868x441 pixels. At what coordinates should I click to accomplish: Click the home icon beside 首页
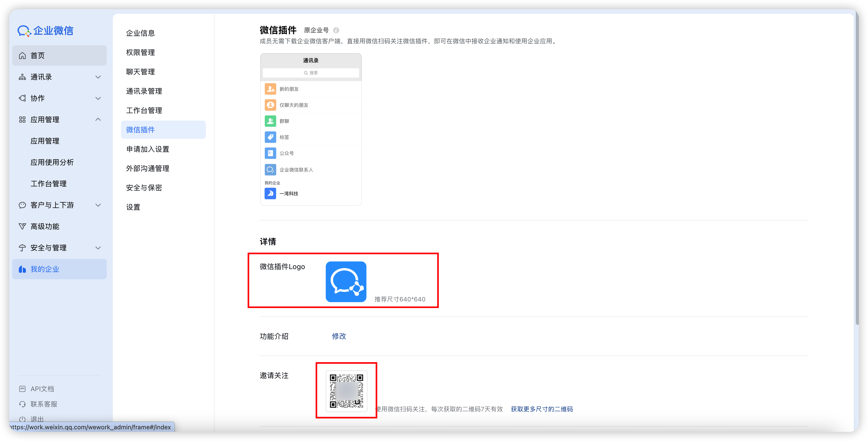[22, 56]
